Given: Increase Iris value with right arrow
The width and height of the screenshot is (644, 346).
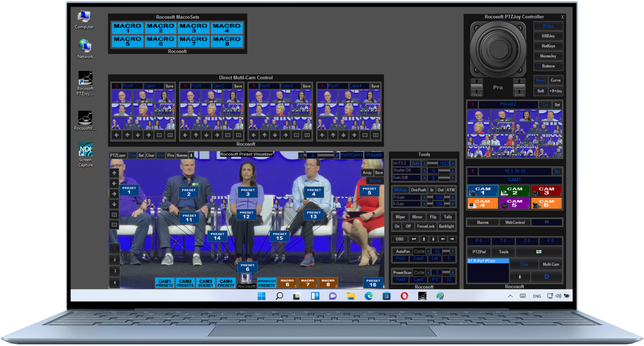Looking at the screenshot, I should (x=453, y=163).
